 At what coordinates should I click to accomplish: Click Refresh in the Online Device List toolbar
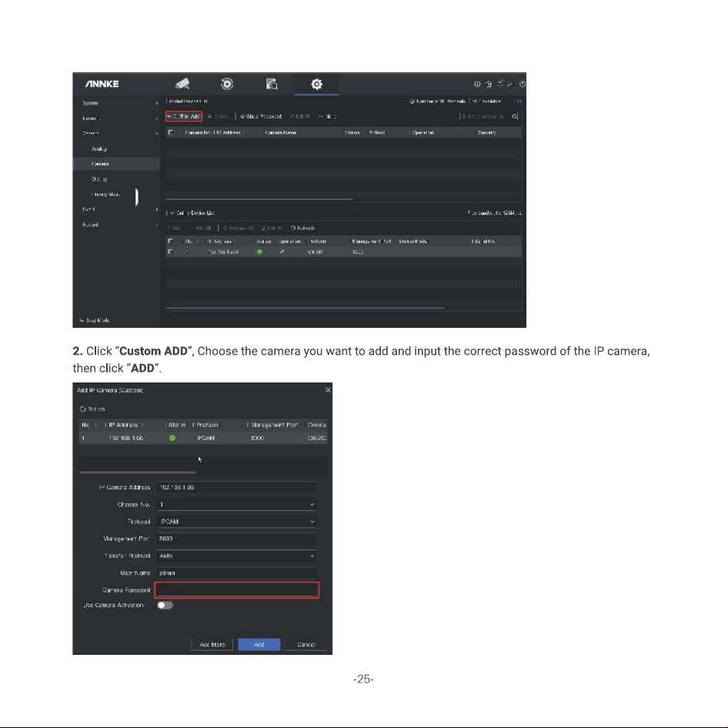point(302,228)
